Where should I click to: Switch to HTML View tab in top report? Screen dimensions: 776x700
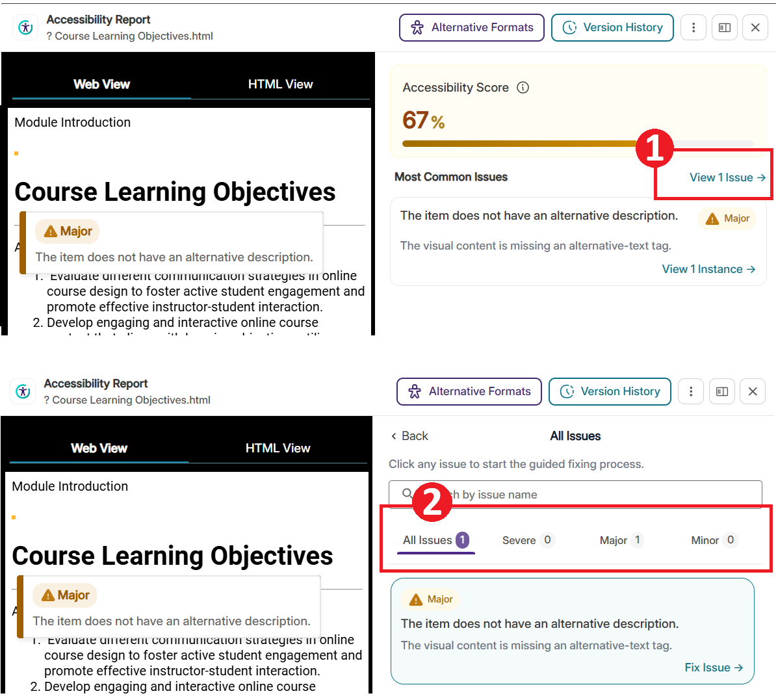(280, 84)
